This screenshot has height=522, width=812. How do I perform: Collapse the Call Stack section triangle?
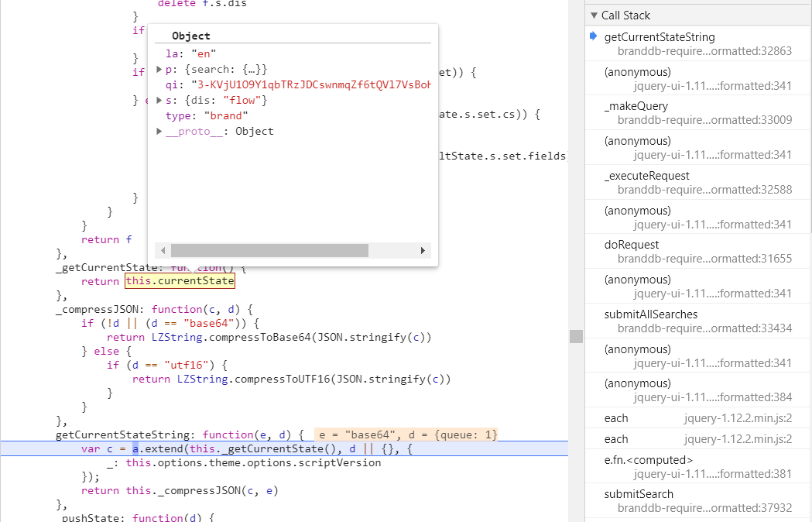[x=594, y=15]
